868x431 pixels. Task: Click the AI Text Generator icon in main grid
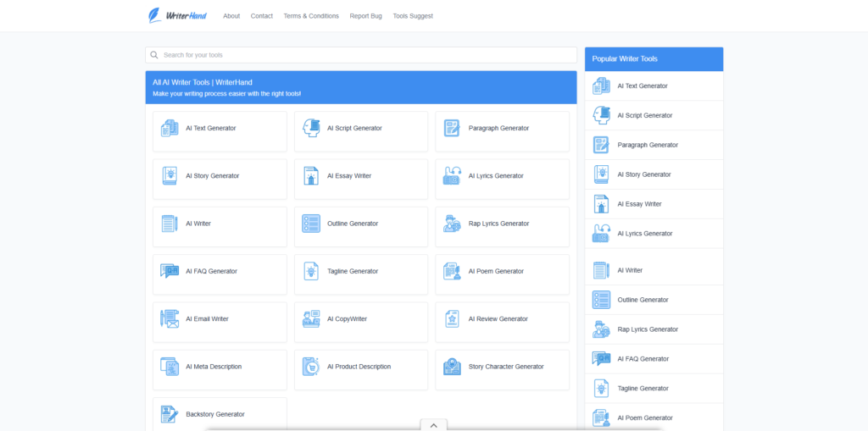[x=170, y=129]
